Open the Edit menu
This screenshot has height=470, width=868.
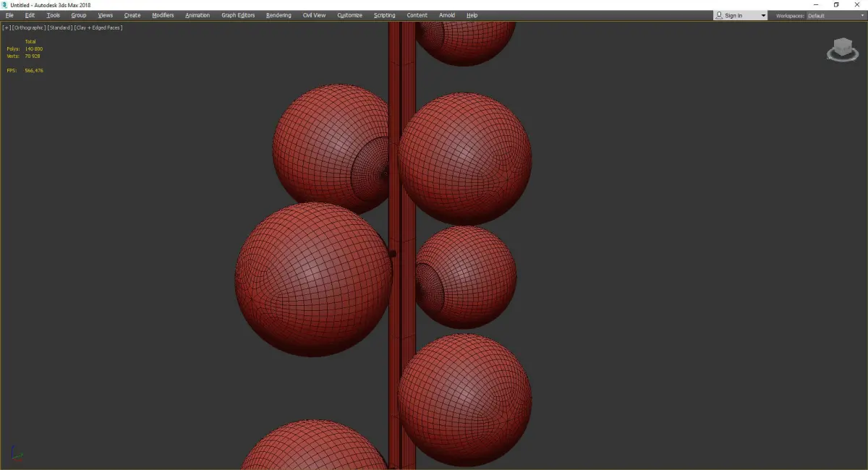point(30,15)
